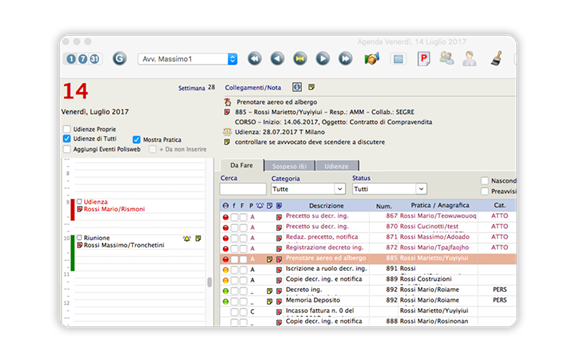Open the Avv. Massimo1 user dropdown
This screenshot has height=362, width=576.
(x=188, y=59)
